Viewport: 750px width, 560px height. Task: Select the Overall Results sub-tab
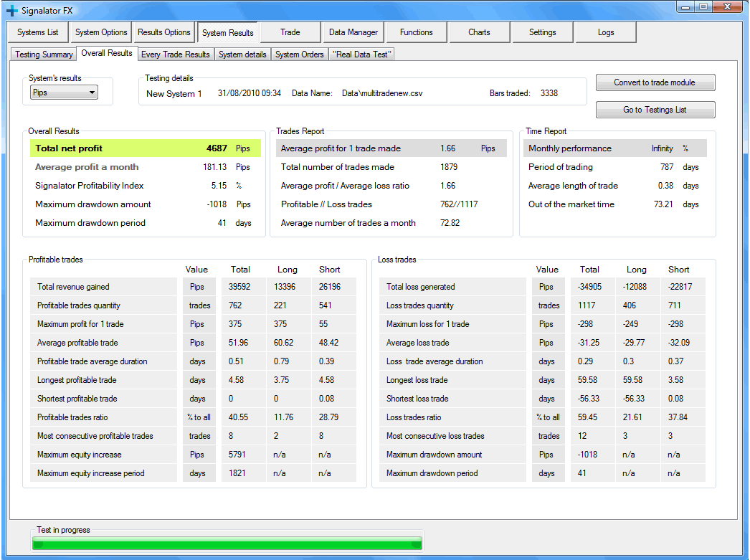click(107, 53)
